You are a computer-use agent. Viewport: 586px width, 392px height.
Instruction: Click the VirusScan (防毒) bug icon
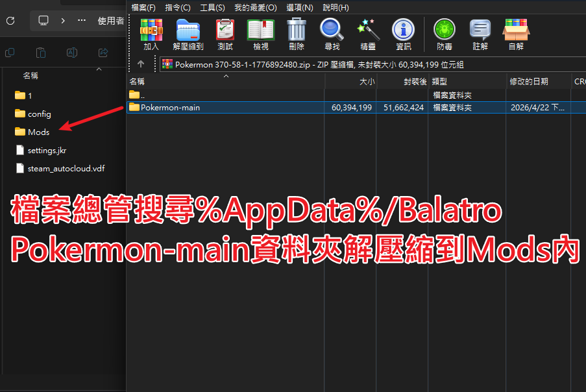[445, 34]
